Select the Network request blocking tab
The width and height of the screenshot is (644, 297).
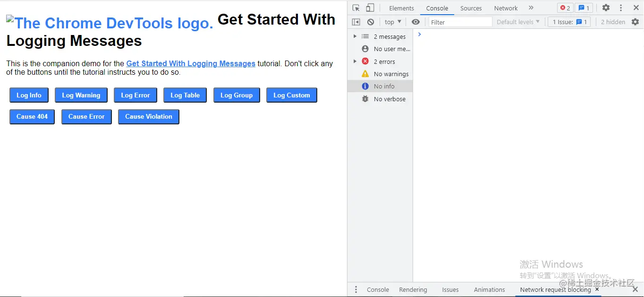tap(556, 289)
